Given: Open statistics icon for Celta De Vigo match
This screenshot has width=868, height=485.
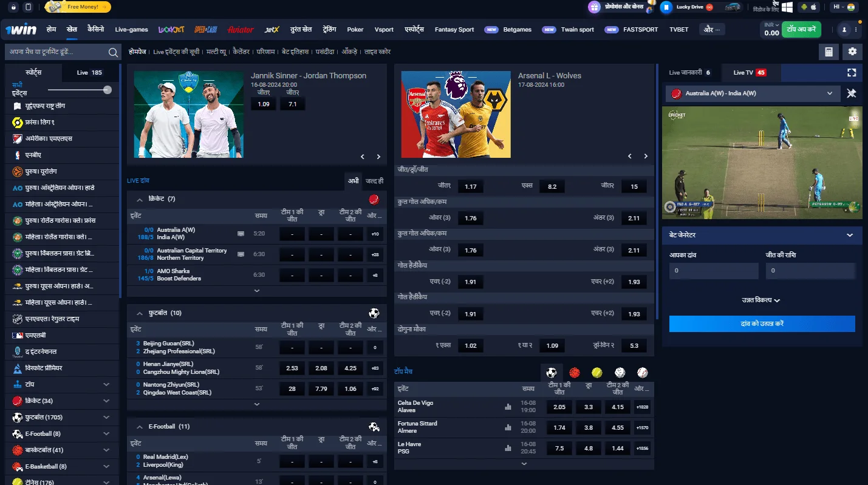Looking at the screenshot, I should (x=508, y=407).
